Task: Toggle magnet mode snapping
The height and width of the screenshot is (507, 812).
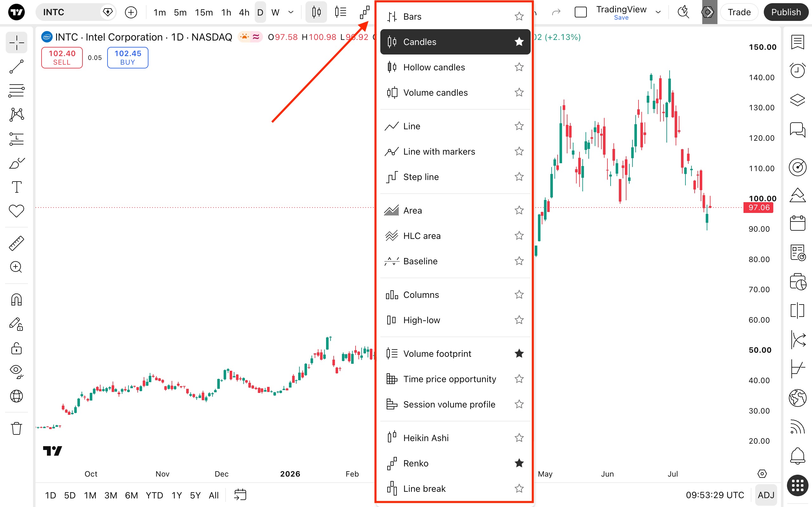Action: (16, 299)
